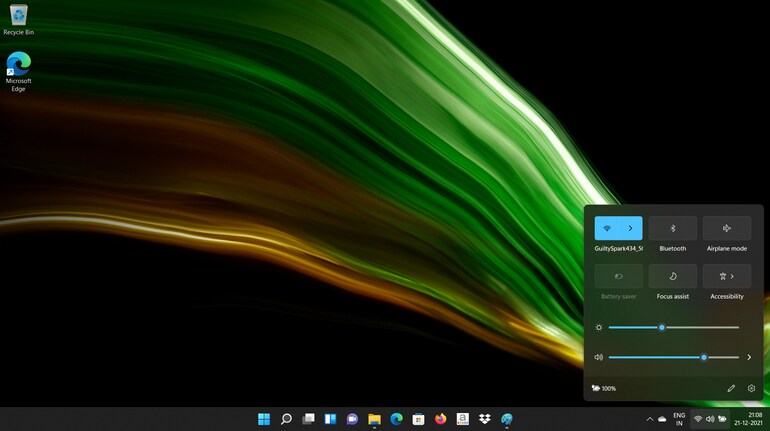Turn on Airplane mode
The image size is (770, 431).
(727, 228)
